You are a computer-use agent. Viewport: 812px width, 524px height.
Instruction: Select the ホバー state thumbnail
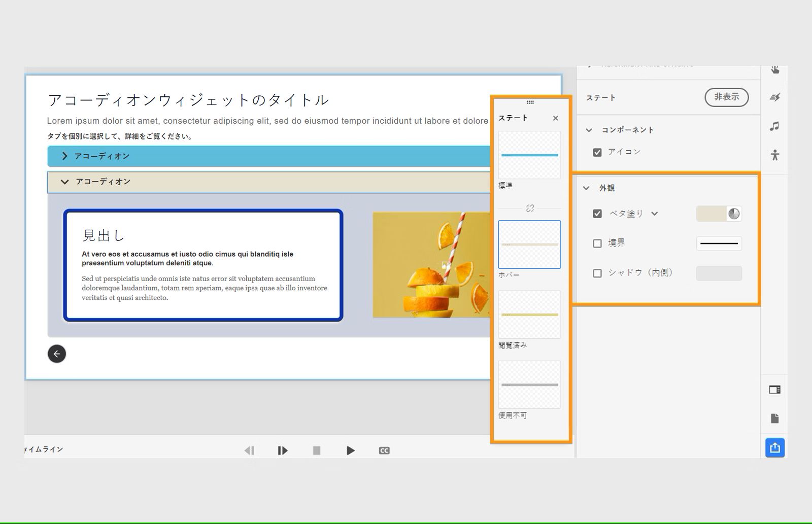click(529, 244)
